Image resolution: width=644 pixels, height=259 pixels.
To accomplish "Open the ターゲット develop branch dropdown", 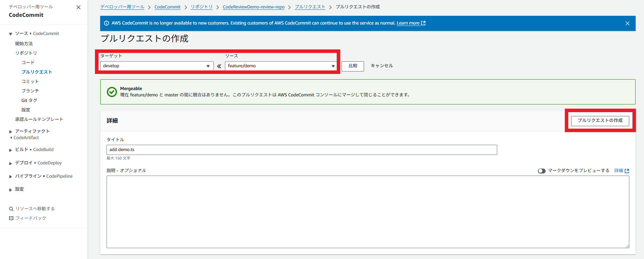I will pos(157,66).
